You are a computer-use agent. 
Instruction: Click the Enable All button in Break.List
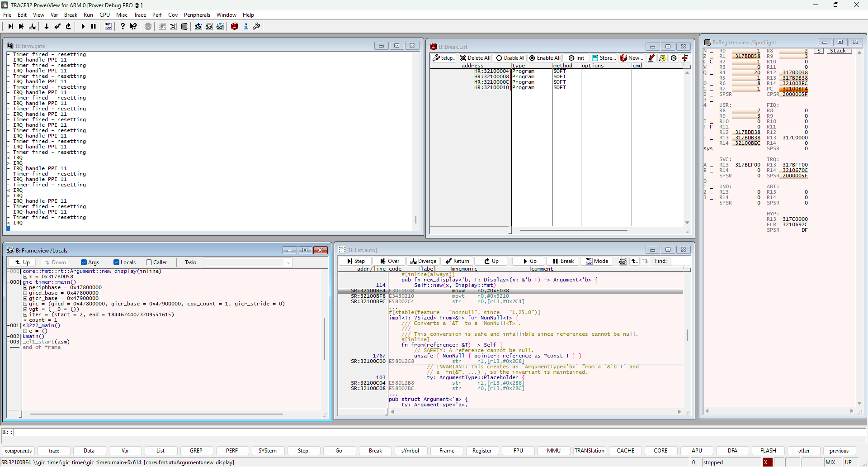(545, 58)
